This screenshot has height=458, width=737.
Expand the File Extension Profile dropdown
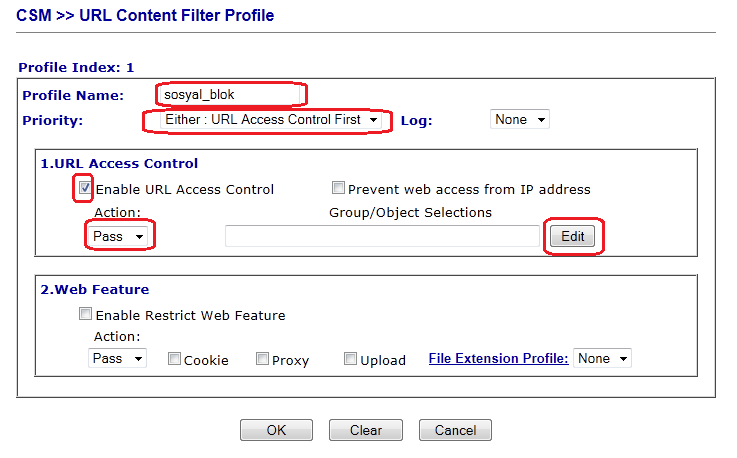[x=603, y=358]
